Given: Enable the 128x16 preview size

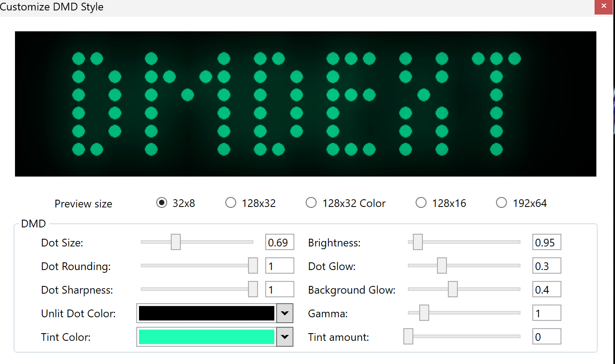Looking at the screenshot, I should pos(421,202).
